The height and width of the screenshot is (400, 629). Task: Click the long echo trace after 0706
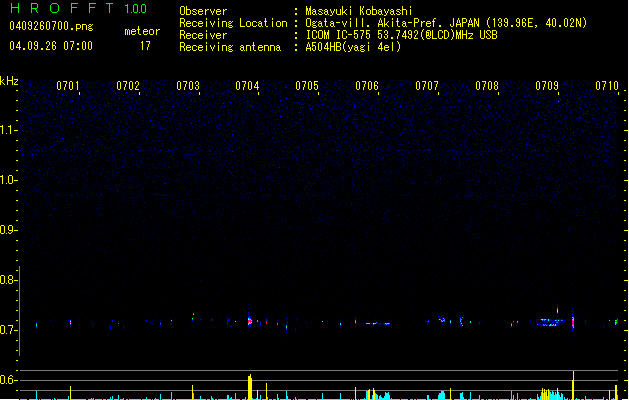tap(378, 323)
